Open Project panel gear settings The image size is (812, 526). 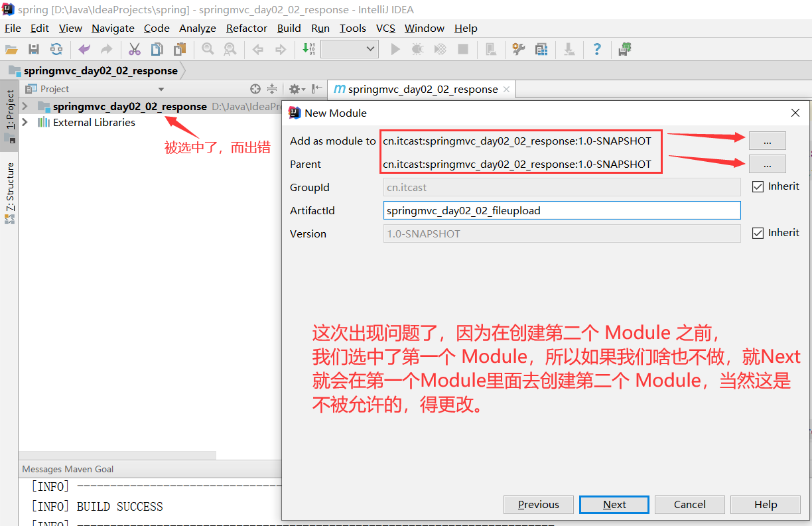pos(297,89)
